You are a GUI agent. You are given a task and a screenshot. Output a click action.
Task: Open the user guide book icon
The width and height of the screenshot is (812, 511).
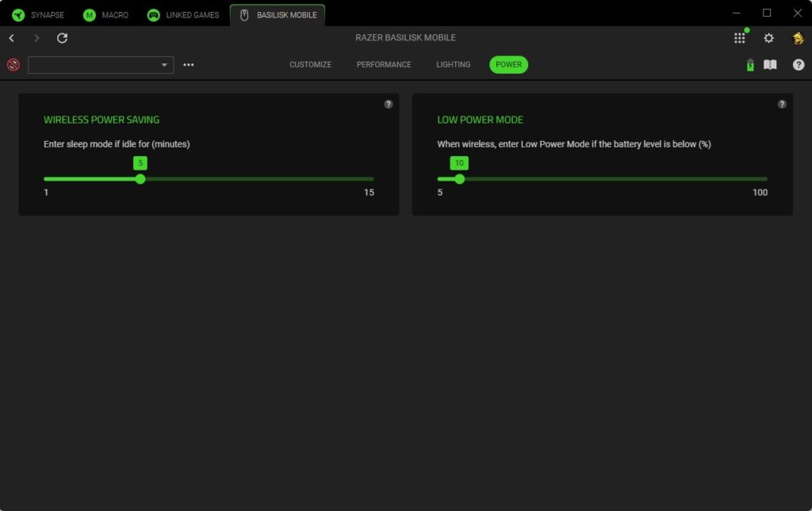[770, 65]
